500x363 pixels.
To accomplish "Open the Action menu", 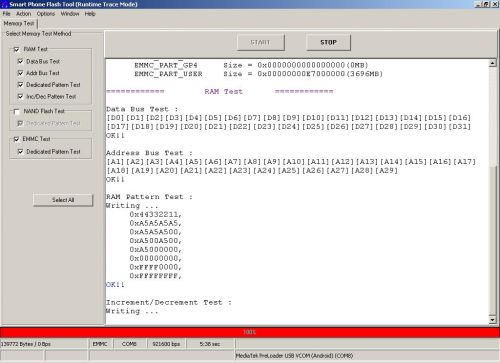I will 23,14.
